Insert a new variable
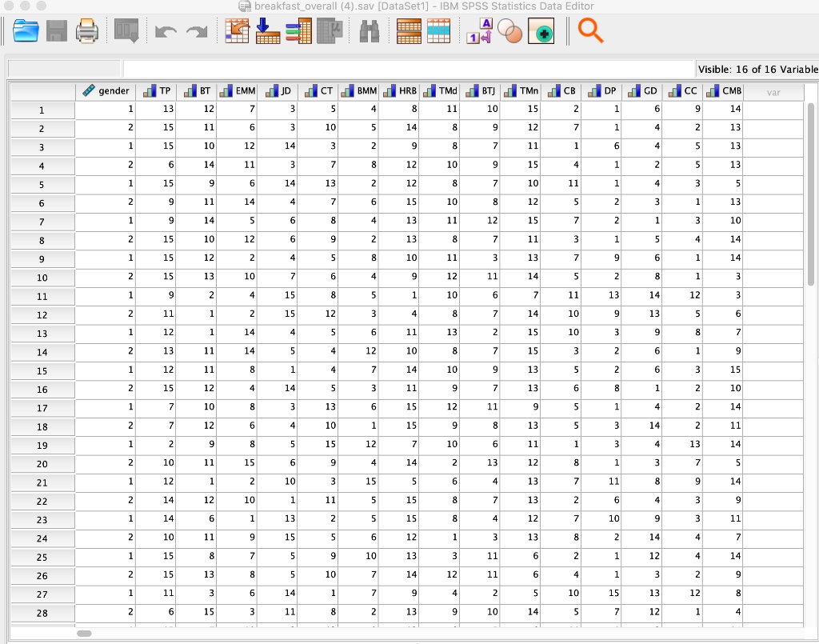819x644 pixels. [439, 31]
